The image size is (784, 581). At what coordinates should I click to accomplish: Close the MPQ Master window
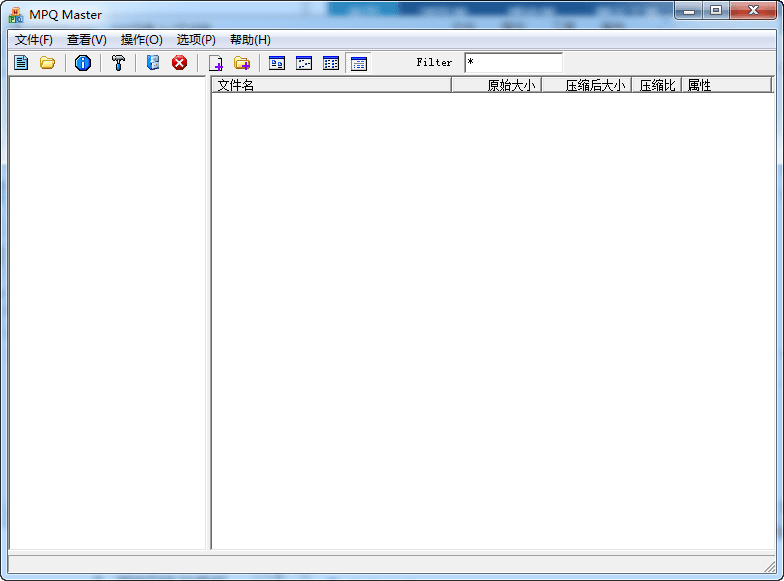pyautogui.click(x=753, y=10)
